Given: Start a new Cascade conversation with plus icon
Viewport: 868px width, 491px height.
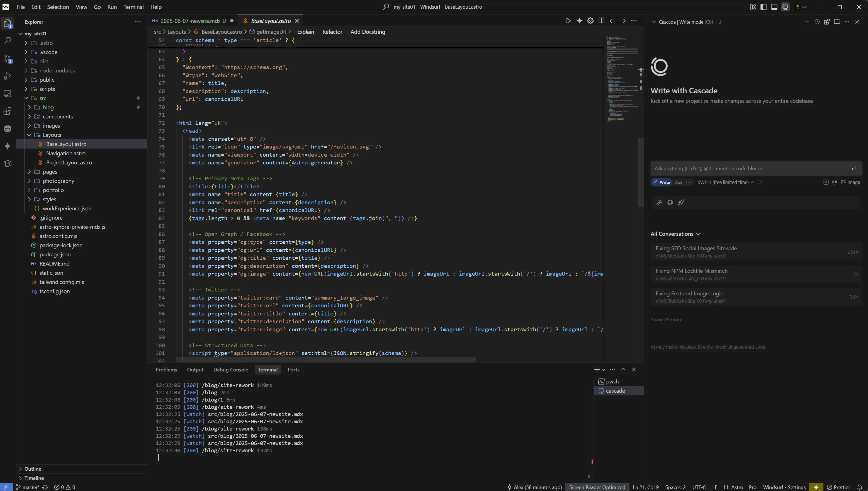Looking at the screenshot, I should [x=807, y=22].
